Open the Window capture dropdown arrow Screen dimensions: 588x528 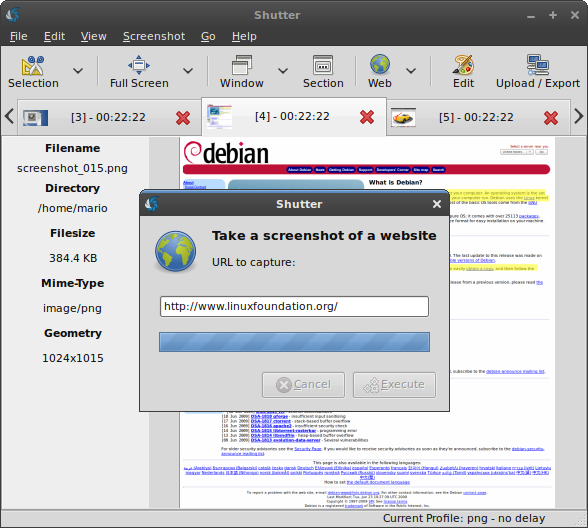(283, 70)
